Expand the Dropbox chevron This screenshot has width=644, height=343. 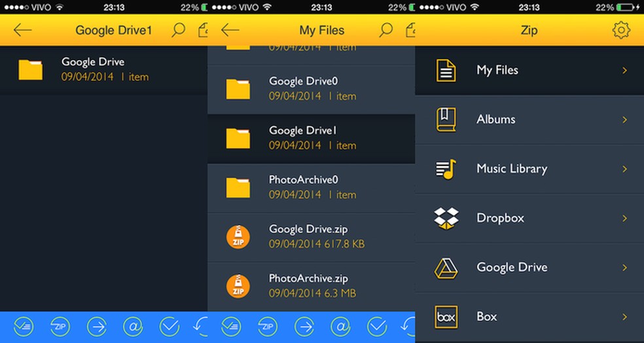(625, 218)
